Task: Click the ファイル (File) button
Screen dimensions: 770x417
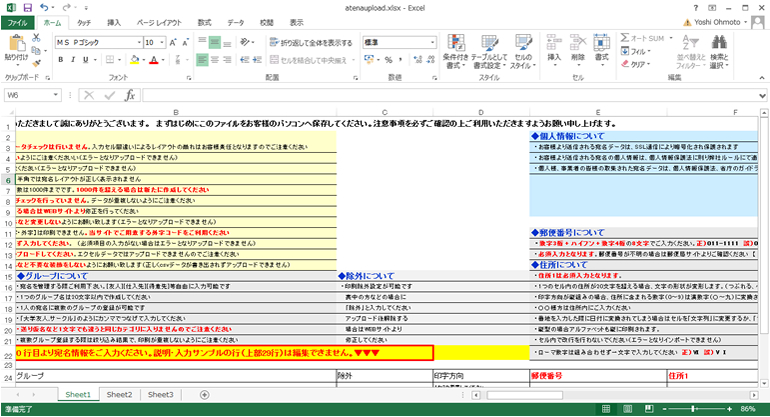Action: [18, 21]
